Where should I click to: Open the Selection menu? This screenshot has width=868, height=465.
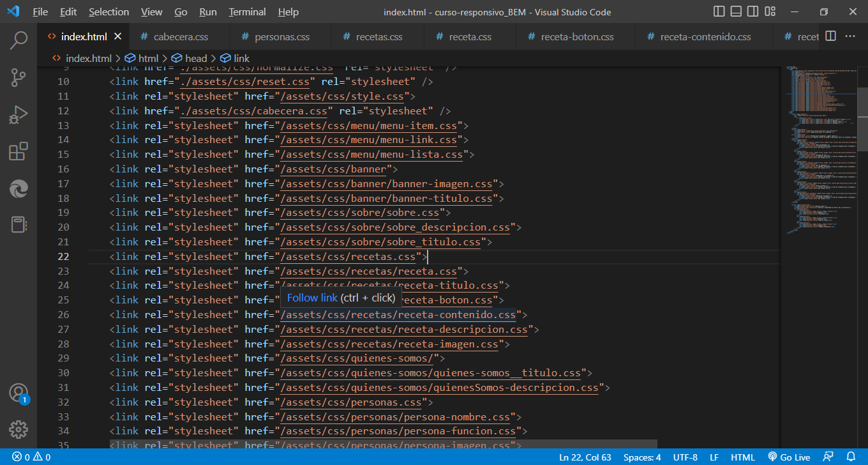pyautogui.click(x=108, y=12)
